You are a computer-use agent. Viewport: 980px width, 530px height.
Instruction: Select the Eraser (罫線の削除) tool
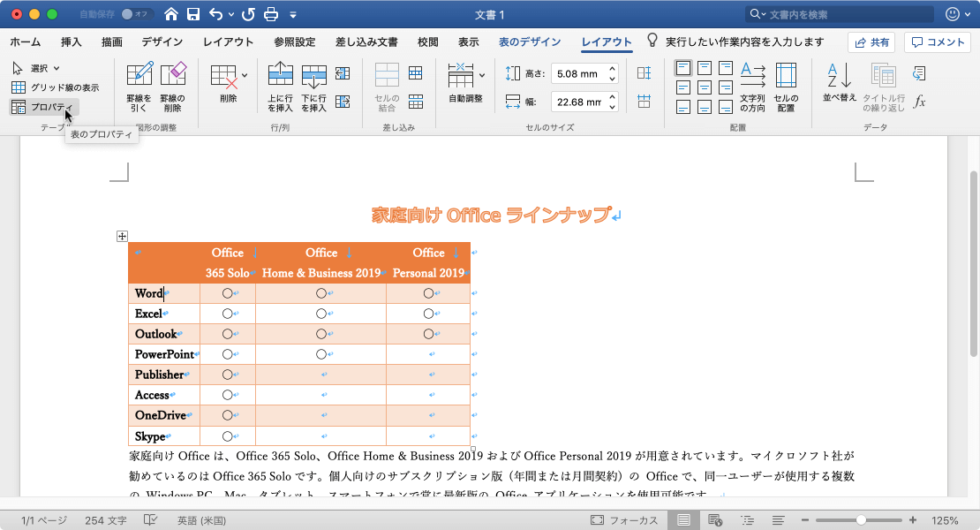tap(173, 87)
